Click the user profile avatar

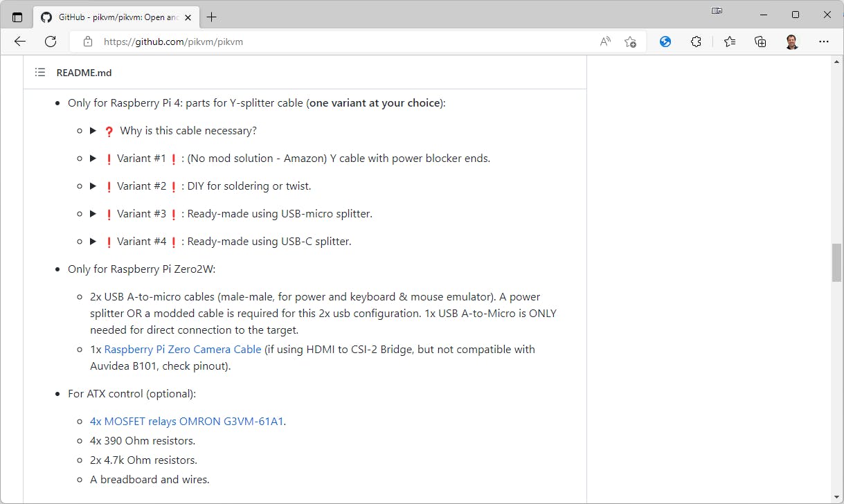click(x=792, y=42)
